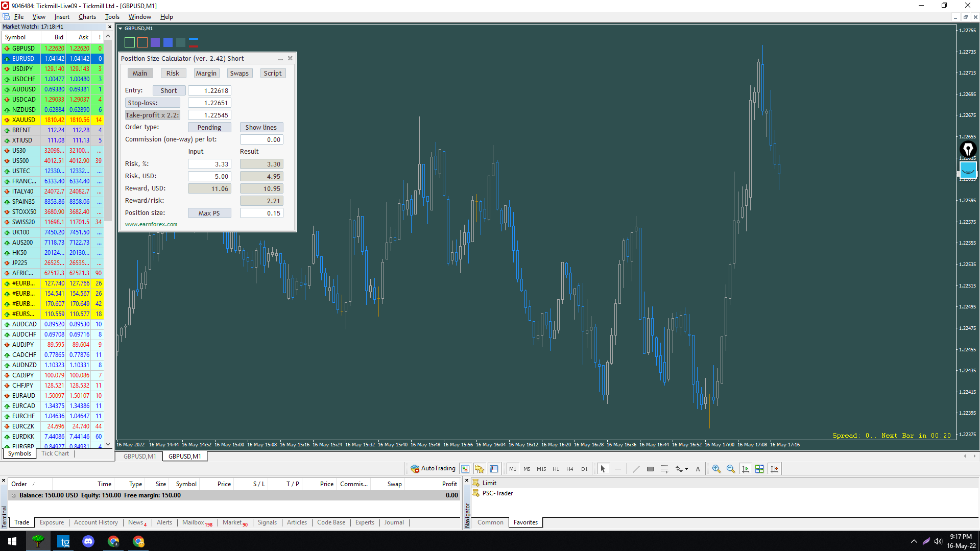980x551 pixels.
Task: Toggle chart shift icon
Action: 774,468
